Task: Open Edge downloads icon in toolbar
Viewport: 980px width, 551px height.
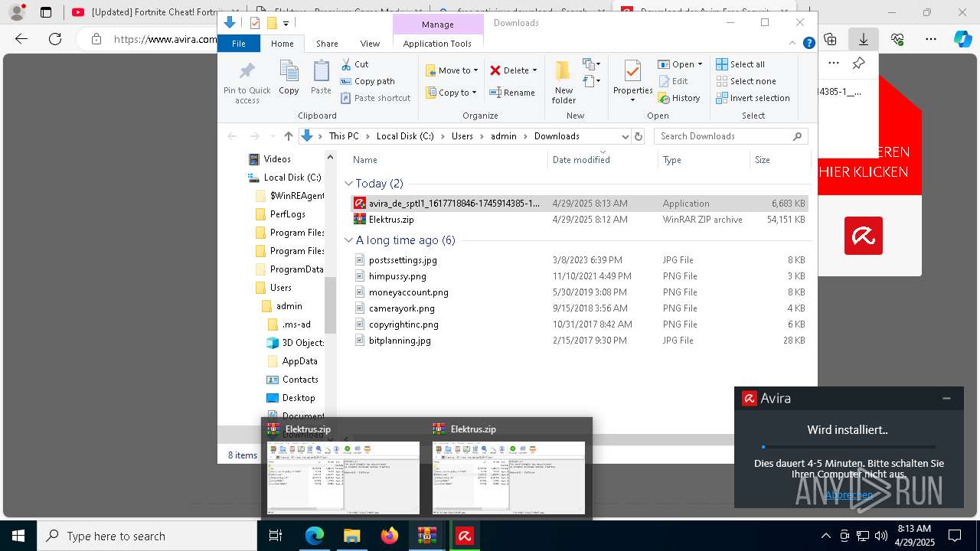Action: coord(863,39)
